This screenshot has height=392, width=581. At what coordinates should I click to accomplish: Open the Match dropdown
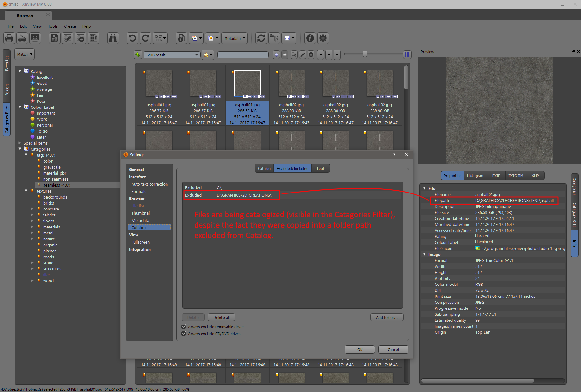(x=25, y=54)
